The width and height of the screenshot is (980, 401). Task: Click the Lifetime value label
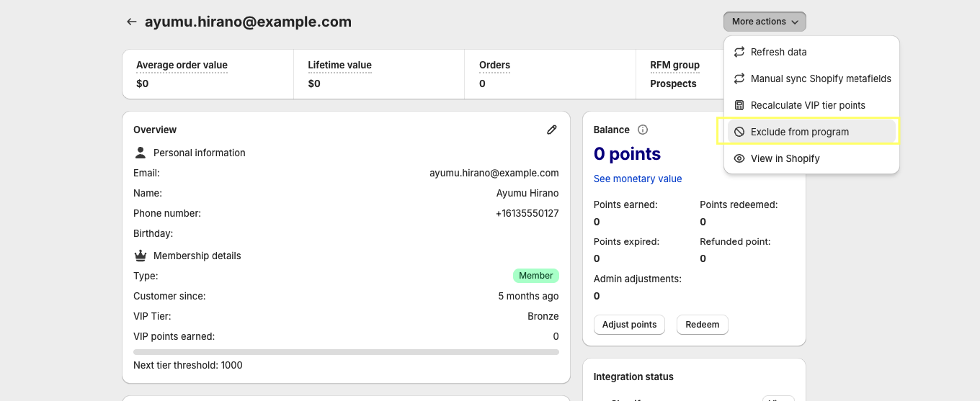(x=339, y=65)
